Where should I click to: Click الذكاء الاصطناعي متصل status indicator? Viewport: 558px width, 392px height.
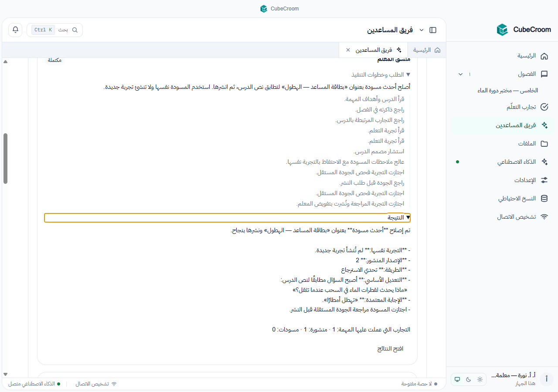pyautogui.click(x=34, y=384)
